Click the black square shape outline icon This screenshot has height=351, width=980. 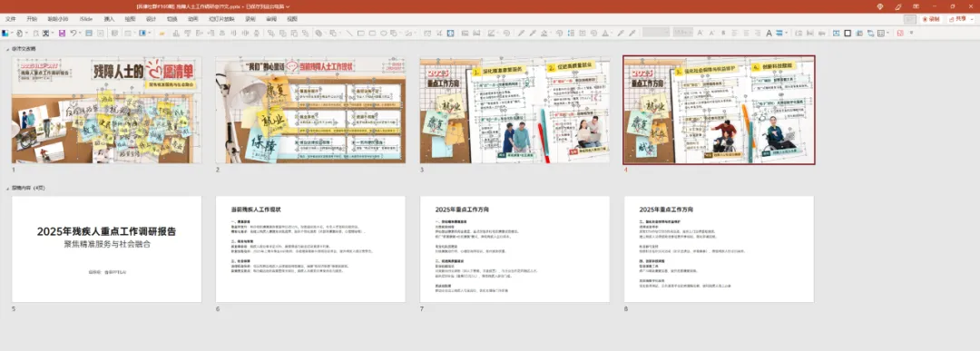pyautogui.click(x=847, y=33)
